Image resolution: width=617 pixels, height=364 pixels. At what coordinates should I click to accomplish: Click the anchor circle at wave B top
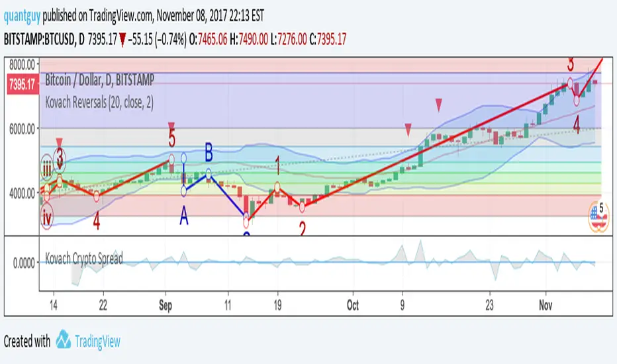(x=209, y=173)
